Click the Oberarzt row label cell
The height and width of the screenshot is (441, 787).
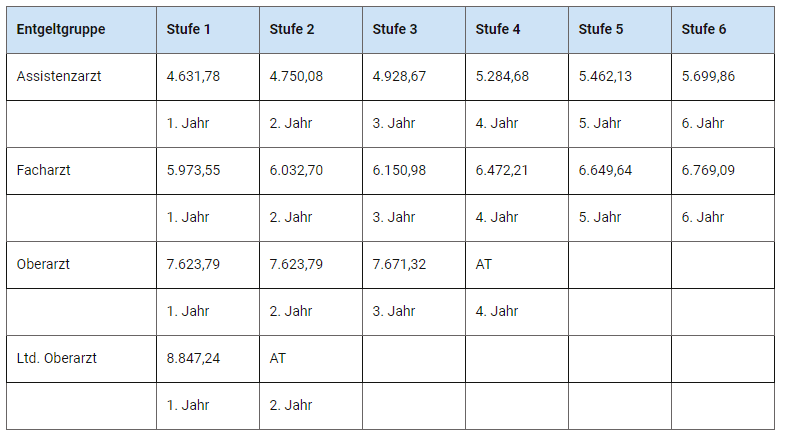(43, 264)
